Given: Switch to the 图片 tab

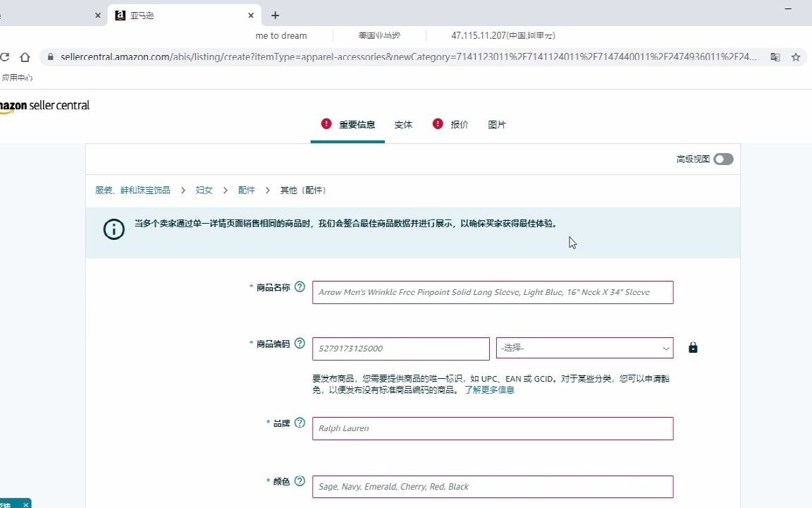Looking at the screenshot, I should [x=497, y=124].
